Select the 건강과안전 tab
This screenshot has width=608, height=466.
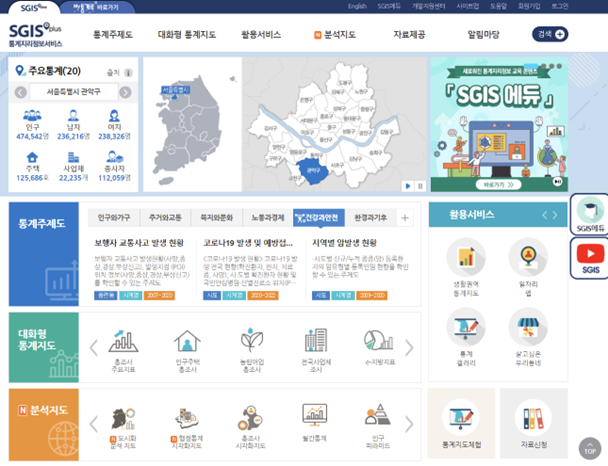click(319, 217)
